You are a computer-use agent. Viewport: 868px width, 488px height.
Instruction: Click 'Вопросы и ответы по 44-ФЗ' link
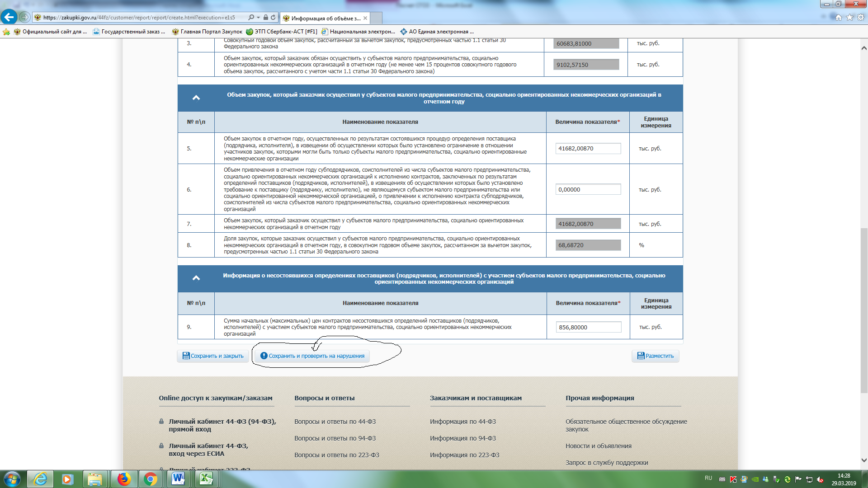click(x=335, y=422)
